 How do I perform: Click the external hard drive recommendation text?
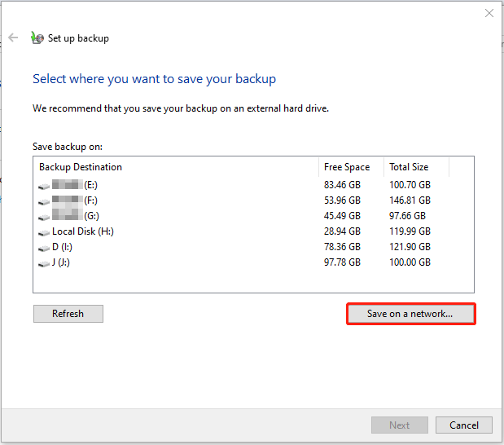coord(181,108)
